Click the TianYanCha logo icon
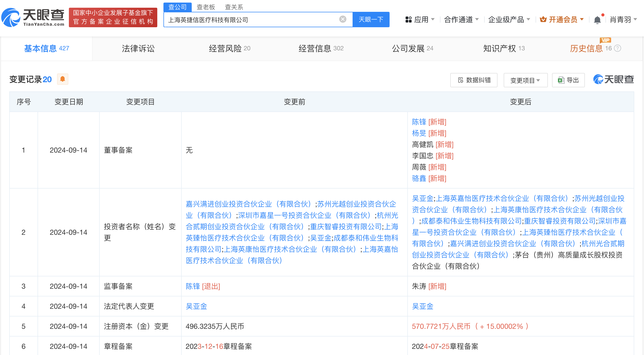The width and height of the screenshot is (644, 355). tap(11, 18)
